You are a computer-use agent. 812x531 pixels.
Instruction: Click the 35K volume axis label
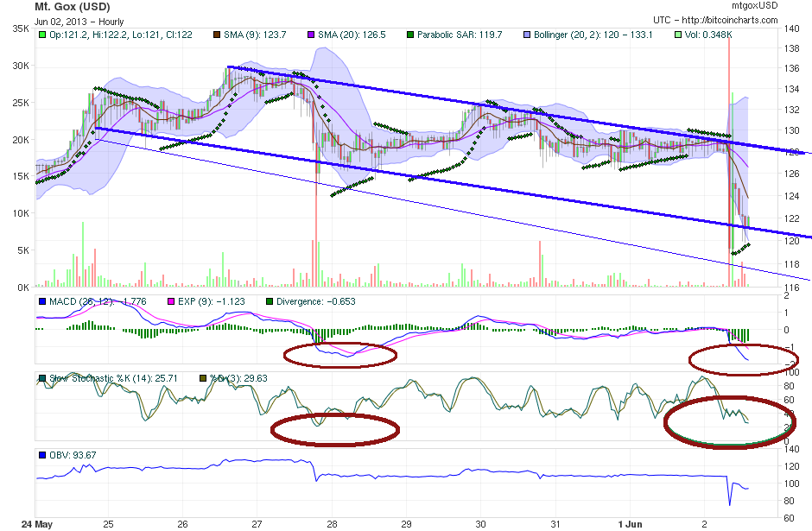[21, 28]
